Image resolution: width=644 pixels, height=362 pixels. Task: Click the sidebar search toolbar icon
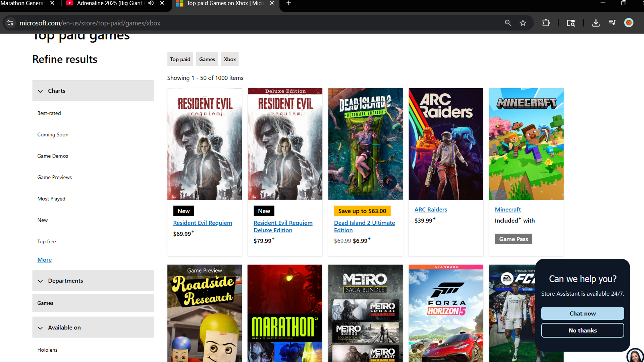point(571,23)
